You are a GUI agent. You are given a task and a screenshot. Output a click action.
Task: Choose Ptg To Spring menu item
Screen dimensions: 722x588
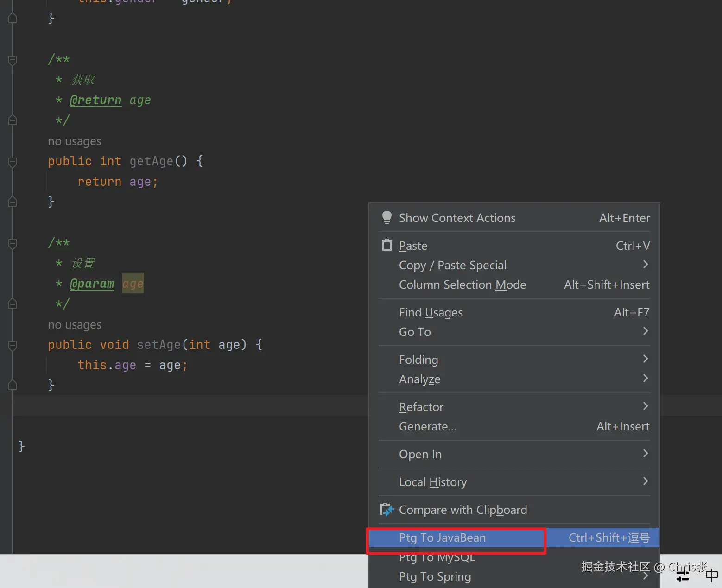click(x=514, y=576)
